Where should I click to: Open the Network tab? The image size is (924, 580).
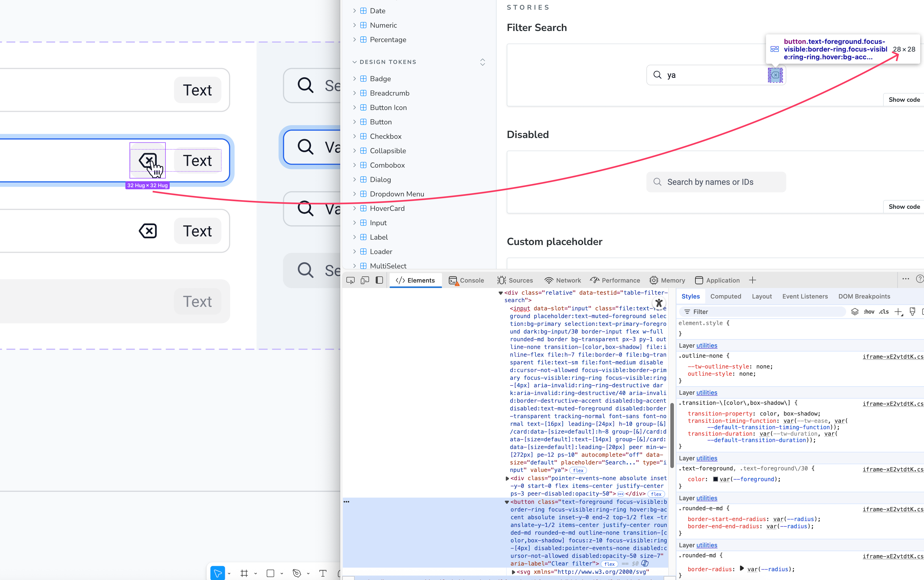(563, 280)
